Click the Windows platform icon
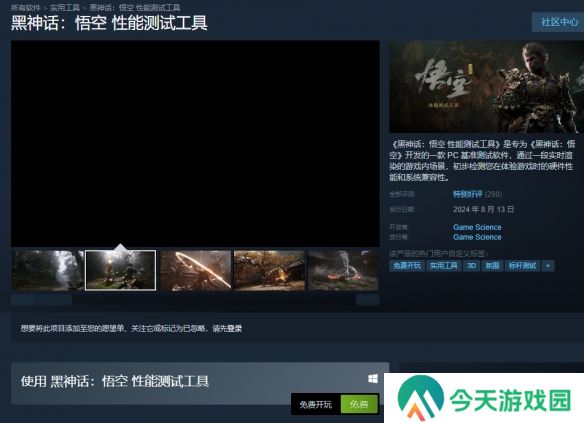 (373, 379)
